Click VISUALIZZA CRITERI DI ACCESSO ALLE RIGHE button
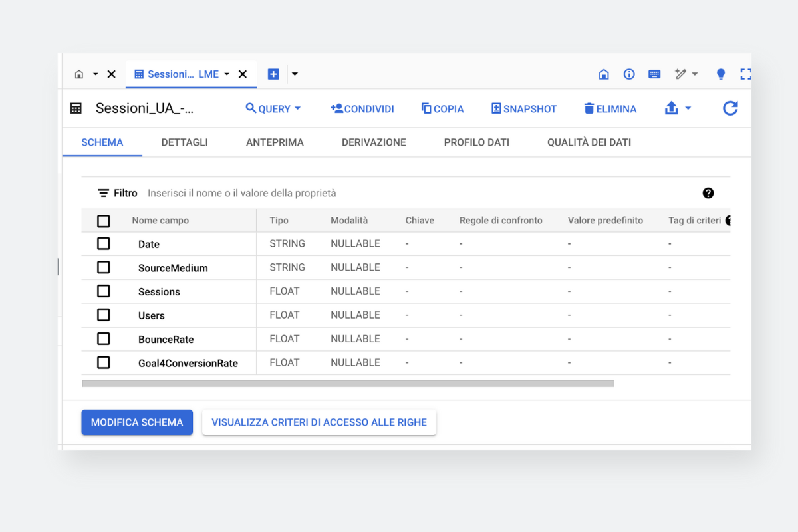The image size is (798, 532). [319, 422]
